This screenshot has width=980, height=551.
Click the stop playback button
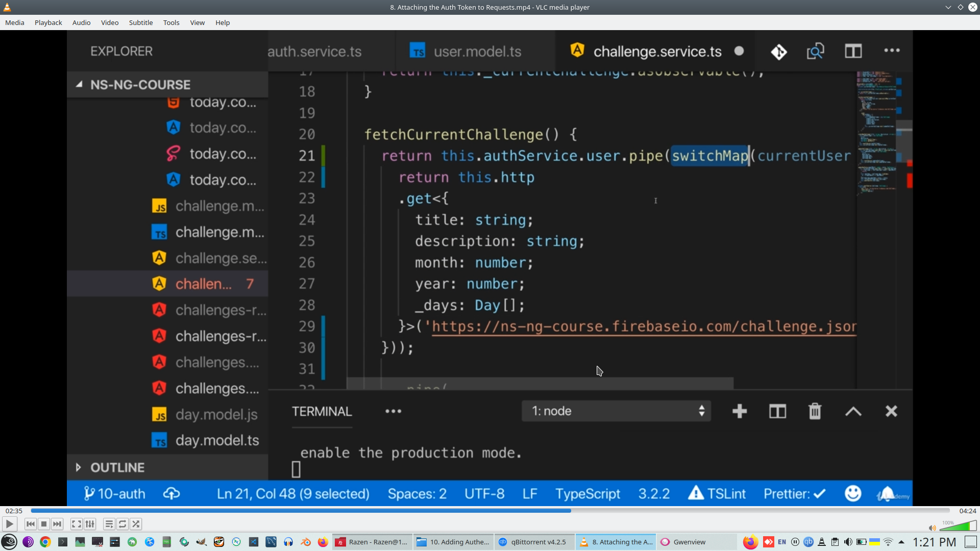pyautogui.click(x=44, y=524)
